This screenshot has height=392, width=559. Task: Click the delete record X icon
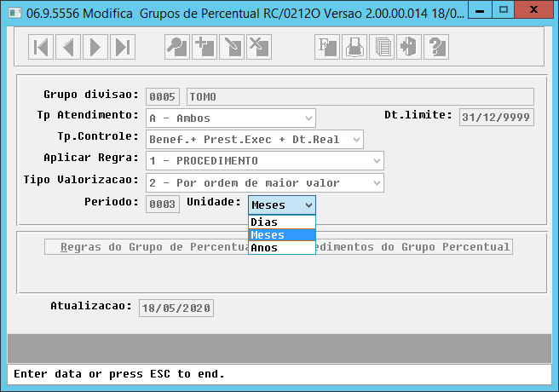(x=259, y=47)
